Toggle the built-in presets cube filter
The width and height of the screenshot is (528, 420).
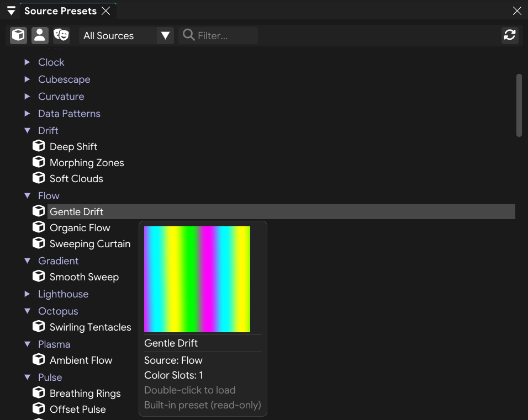pos(18,35)
